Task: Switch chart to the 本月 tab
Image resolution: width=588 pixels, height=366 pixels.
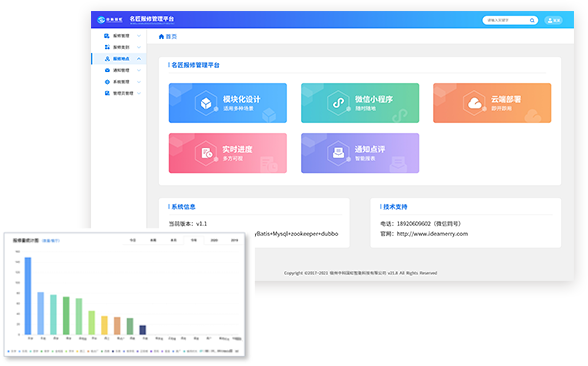Action: pyautogui.click(x=173, y=240)
